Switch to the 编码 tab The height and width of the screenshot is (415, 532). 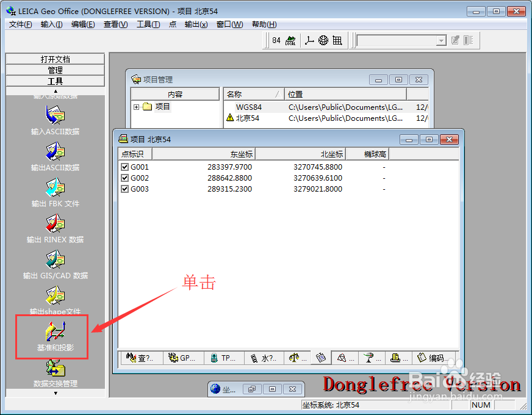pyautogui.click(x=434, y=358)
